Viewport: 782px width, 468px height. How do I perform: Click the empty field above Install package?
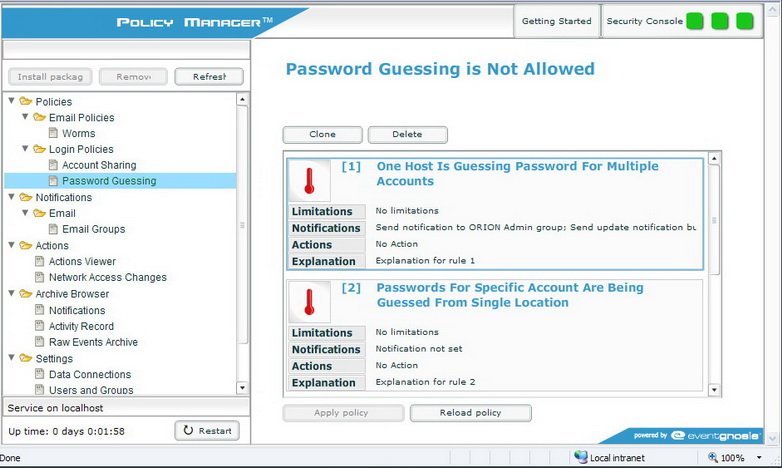(126, 50)
